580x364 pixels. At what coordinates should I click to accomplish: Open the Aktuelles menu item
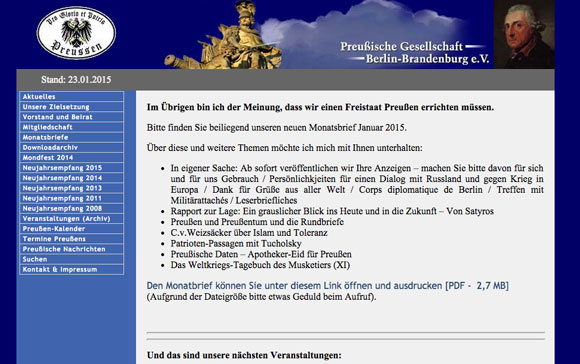(72, 97)
